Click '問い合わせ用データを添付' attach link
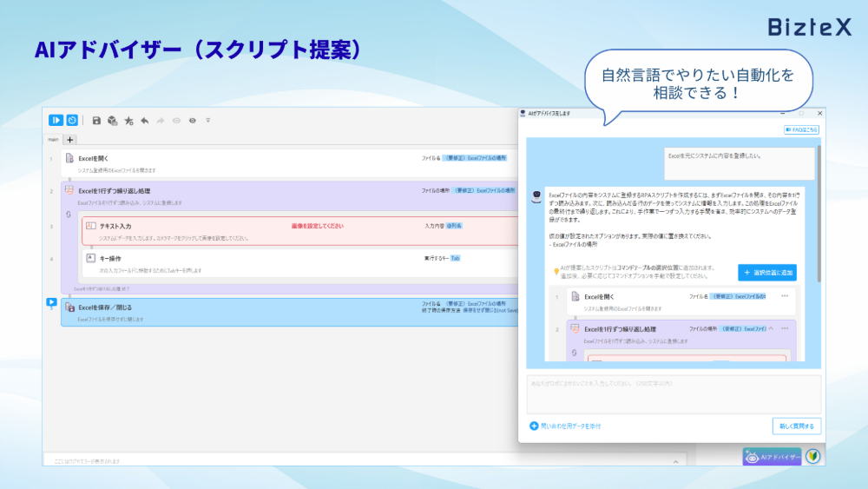 point(565,426)
